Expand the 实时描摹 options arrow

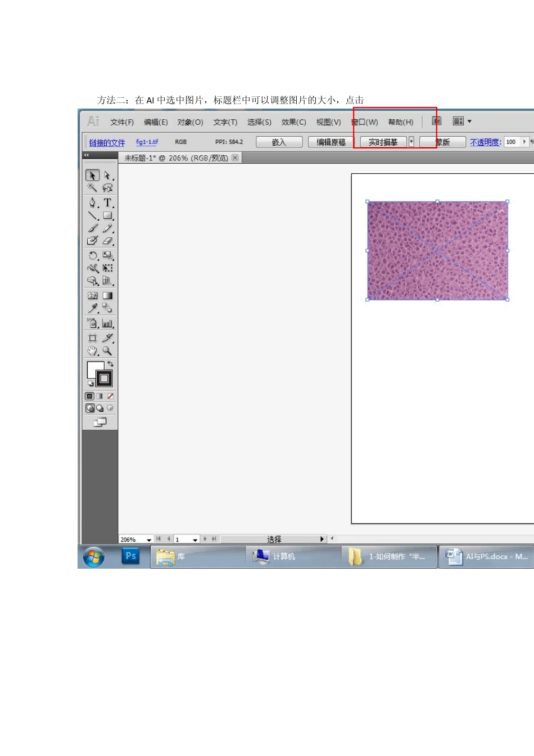pos(411,142)
